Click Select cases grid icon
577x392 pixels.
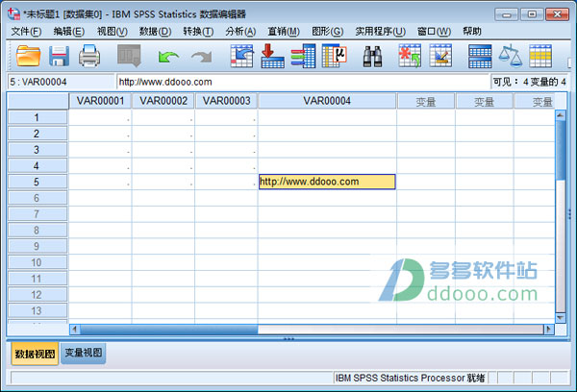(x=540, y=56)
